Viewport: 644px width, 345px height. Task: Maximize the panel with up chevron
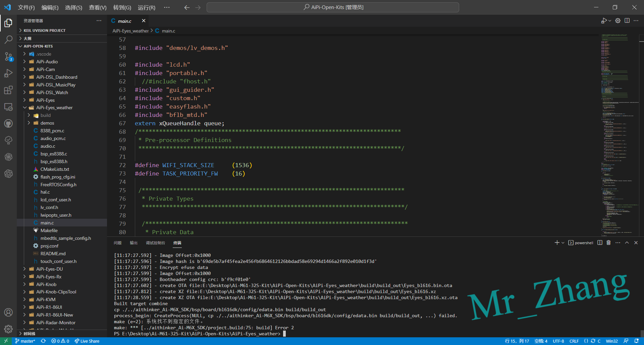point(627,243)
